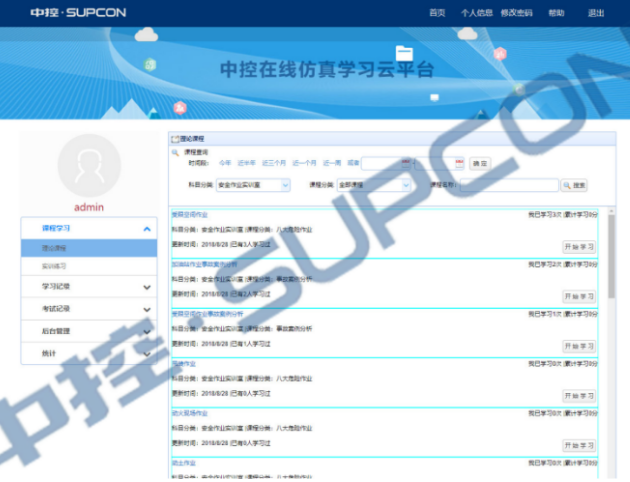Open 个人信息 in the top navigation
Screen dimensions: 630x482
477,13
